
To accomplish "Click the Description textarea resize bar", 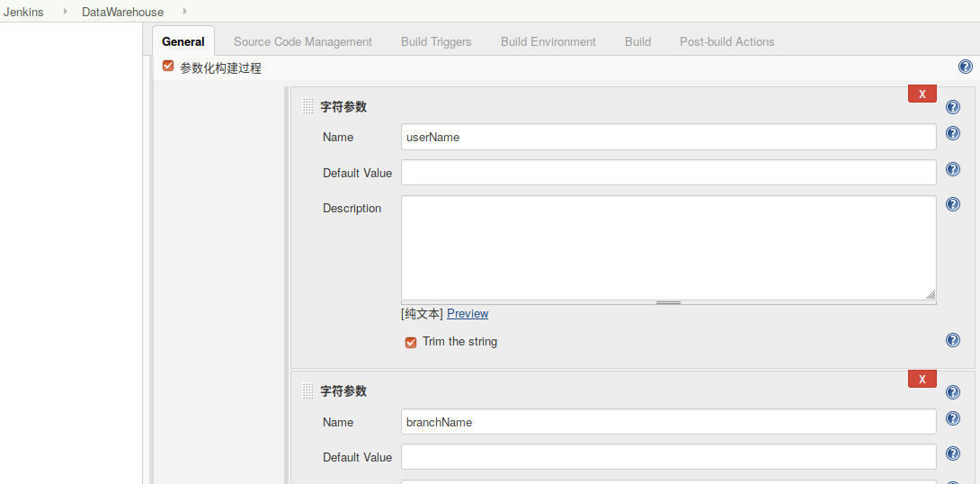I will tap(668, 302).
